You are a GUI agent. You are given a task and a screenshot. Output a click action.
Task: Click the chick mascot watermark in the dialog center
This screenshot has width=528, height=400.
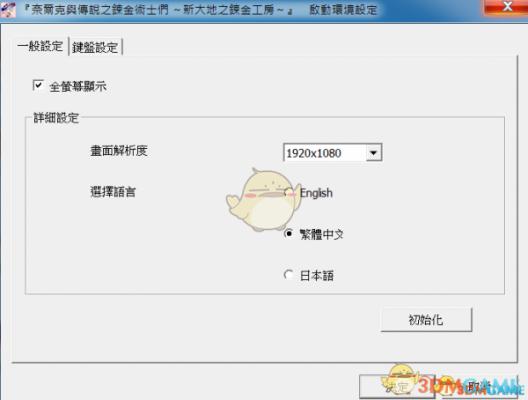263,199
